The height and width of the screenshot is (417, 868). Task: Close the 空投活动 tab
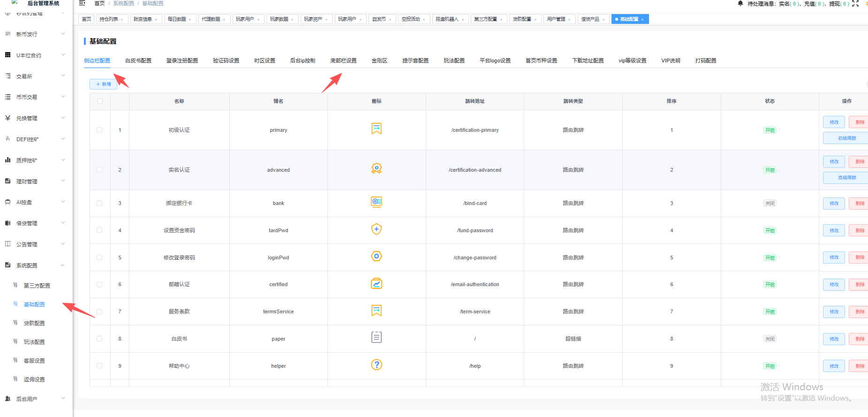pyautogui.click(x=424, y=19)
